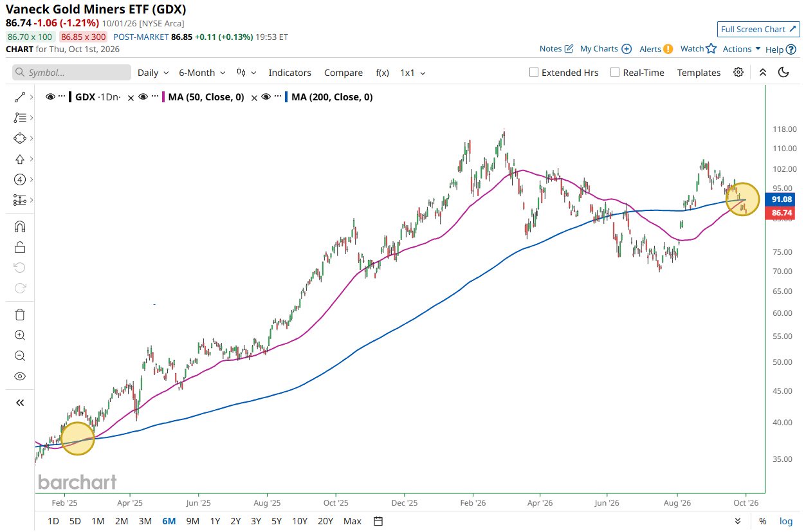Click the Alerts link
The height and width of the screenshot is (532, 806).
650,49
